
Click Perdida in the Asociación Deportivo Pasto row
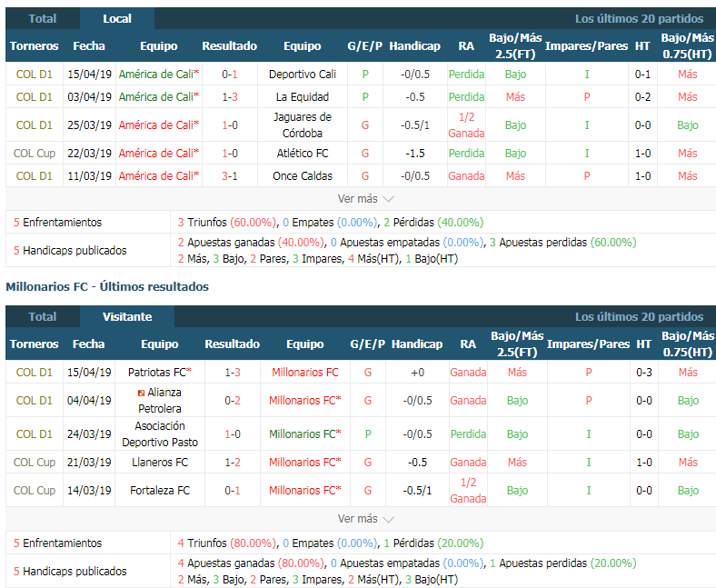tap(468, 434)
